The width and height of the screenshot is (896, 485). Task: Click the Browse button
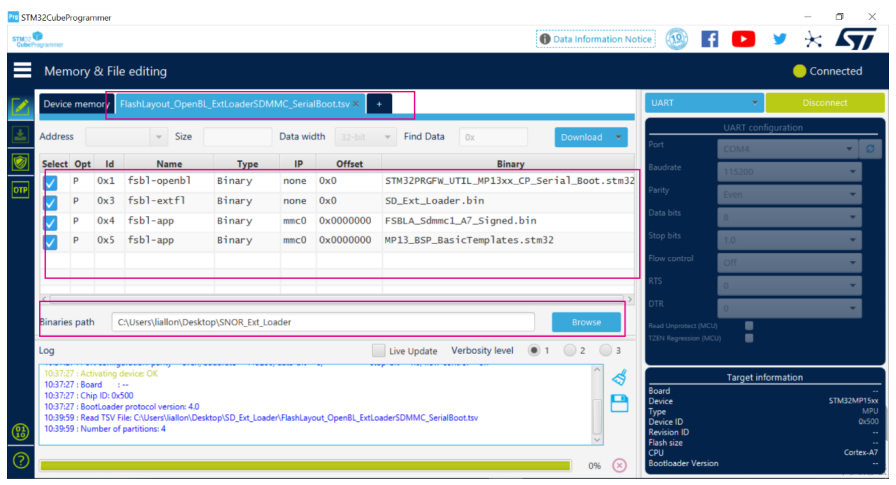click(x=586, y=322)
